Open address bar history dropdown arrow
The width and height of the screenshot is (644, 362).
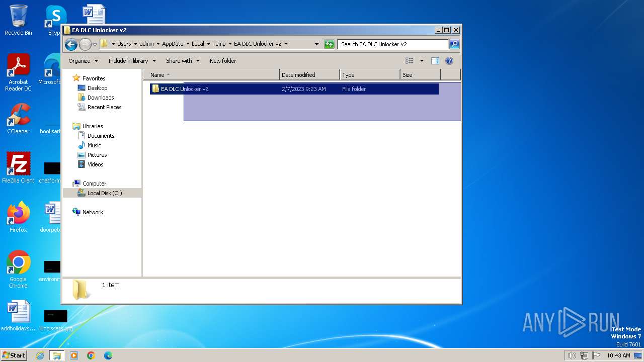click(x=316, y=44)
